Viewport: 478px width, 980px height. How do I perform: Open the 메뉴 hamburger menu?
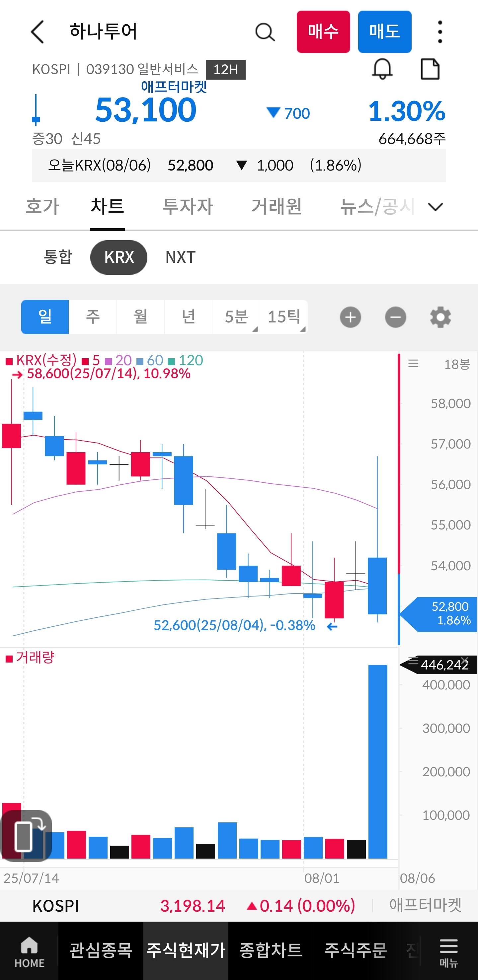tap(449, 952)
